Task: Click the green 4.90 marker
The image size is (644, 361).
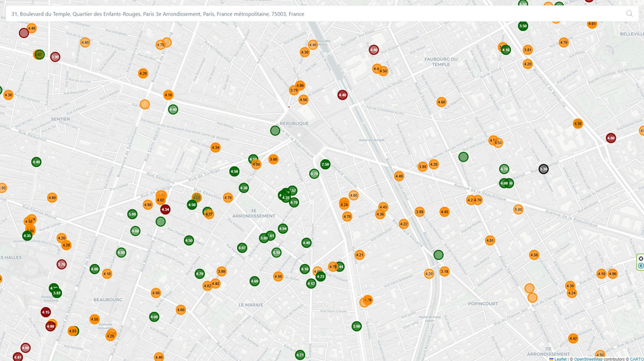Action: pos(121,253)
